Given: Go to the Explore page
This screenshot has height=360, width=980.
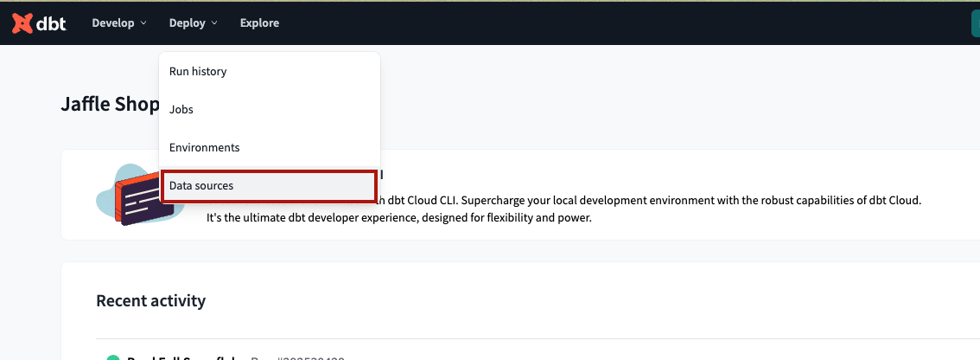Looking at the screenshot, I should [259, 23].
